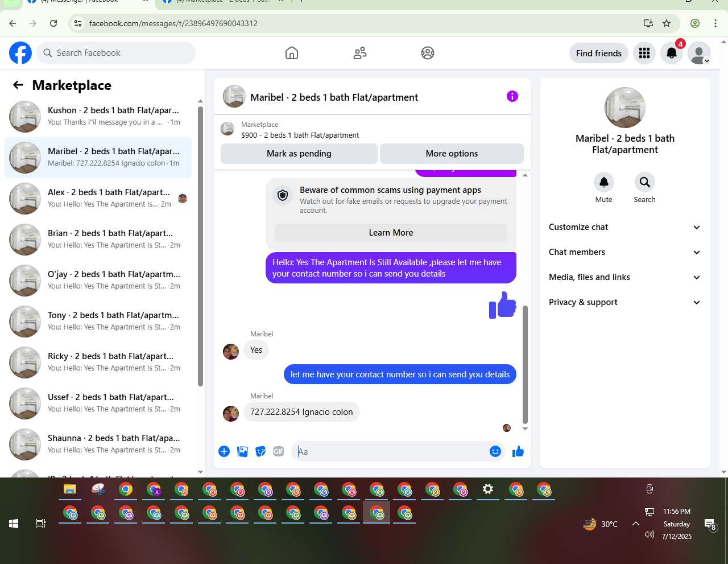728x564 pixels.
Task: Open O'jay conversation
Action: pos(98,281)
